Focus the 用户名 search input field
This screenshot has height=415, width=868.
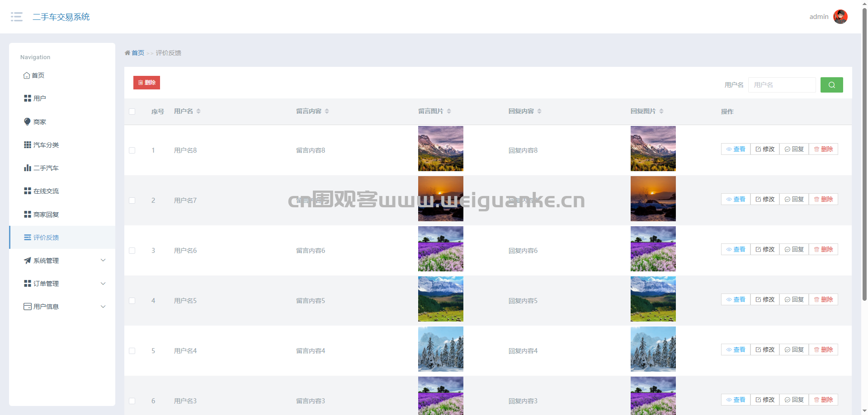click(x=782, y=85)
